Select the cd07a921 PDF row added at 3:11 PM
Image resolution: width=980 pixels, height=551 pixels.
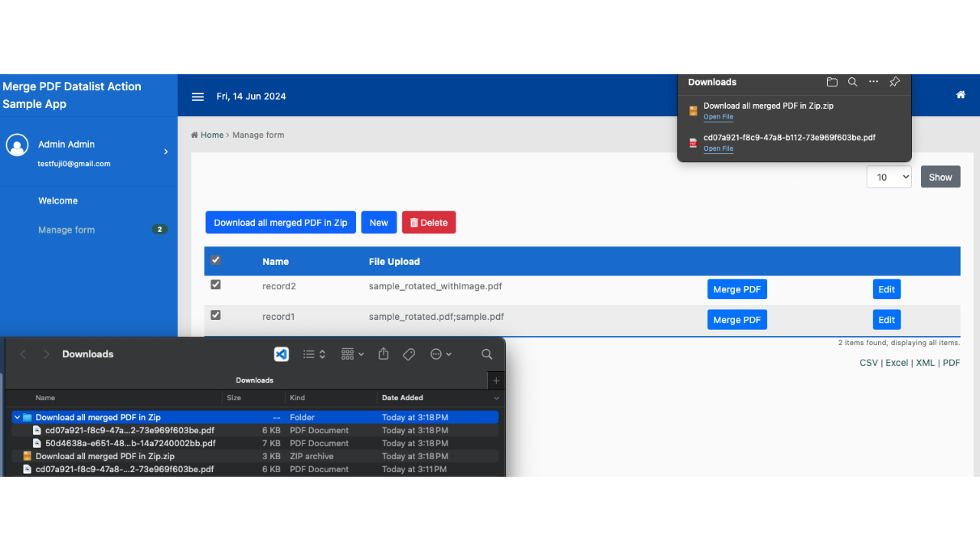(256, 469)
